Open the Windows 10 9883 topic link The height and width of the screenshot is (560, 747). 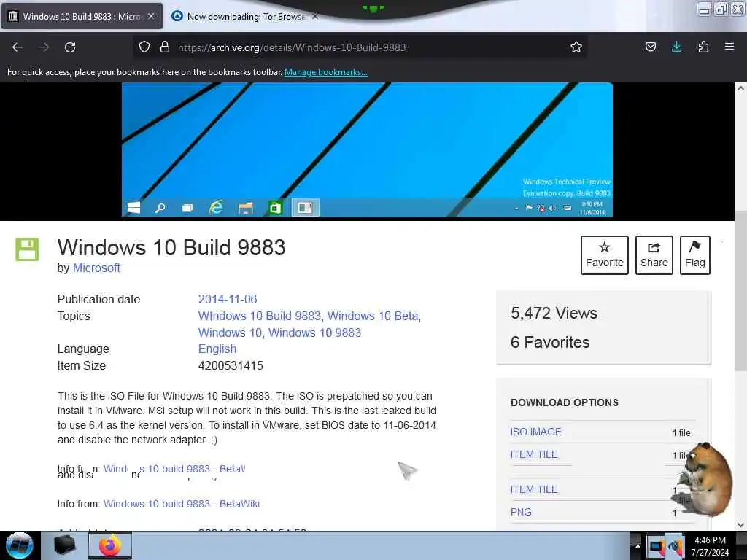[314, 332]
